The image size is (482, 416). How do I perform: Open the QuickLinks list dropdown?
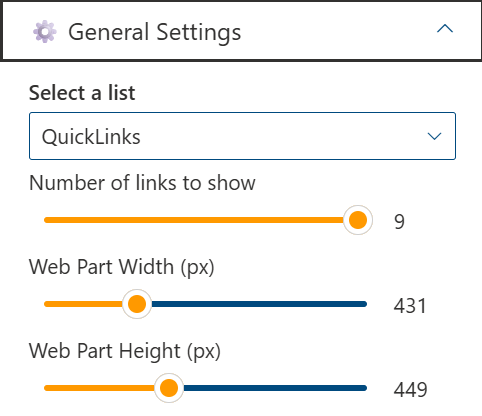click(x=242, y=136)
